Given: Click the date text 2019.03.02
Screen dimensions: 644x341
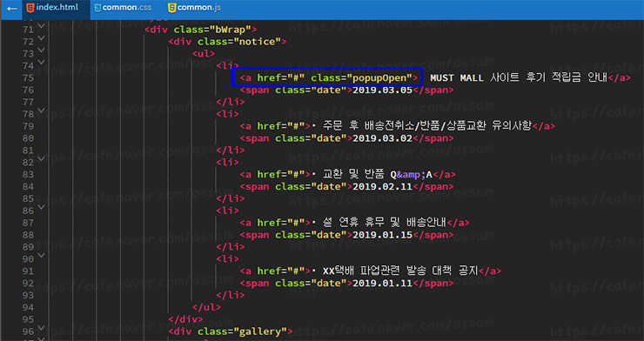Looking at the screenshot, I should (382, 138).
